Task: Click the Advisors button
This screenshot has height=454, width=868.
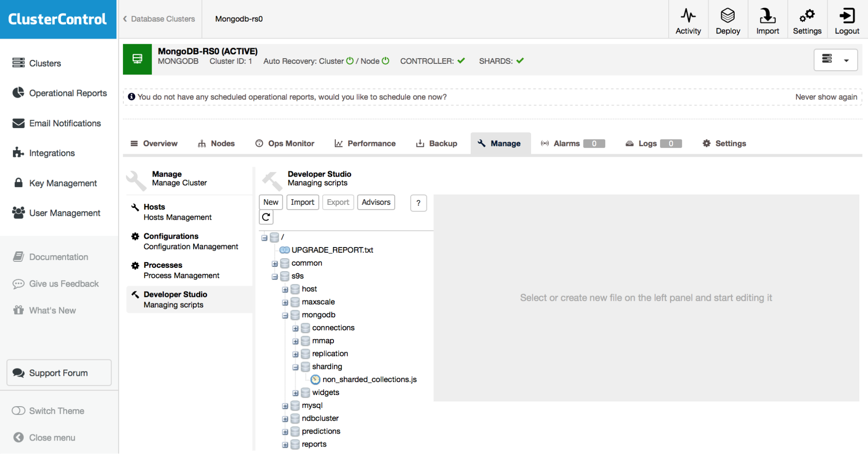Action: click(x=376, y=202)
